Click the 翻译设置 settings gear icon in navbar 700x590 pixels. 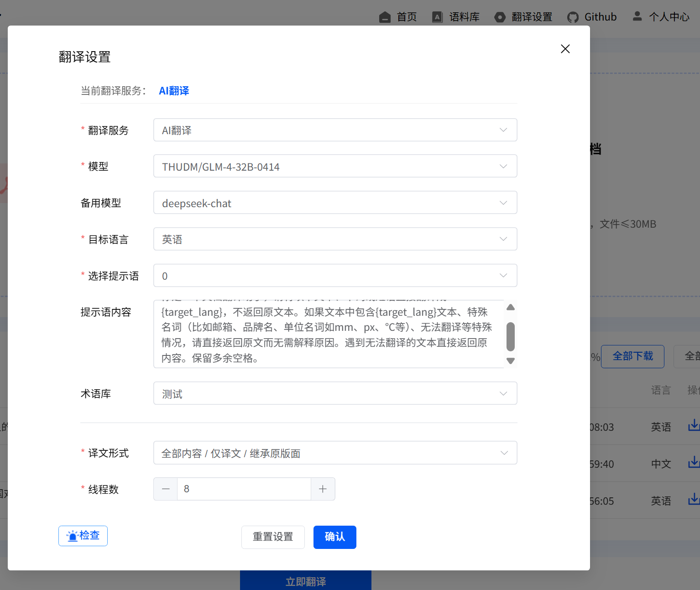[500, 17]
